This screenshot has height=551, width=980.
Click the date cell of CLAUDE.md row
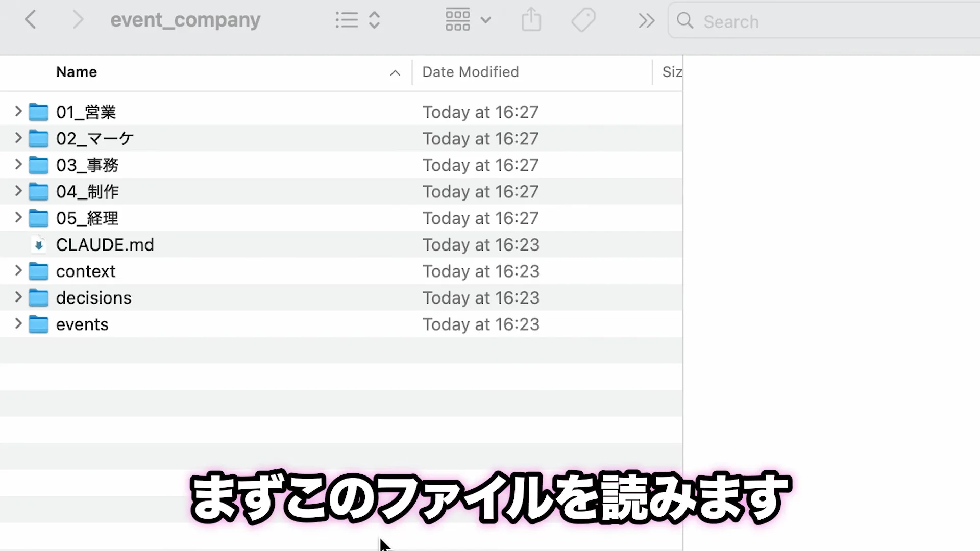click(x=481, y=245)
